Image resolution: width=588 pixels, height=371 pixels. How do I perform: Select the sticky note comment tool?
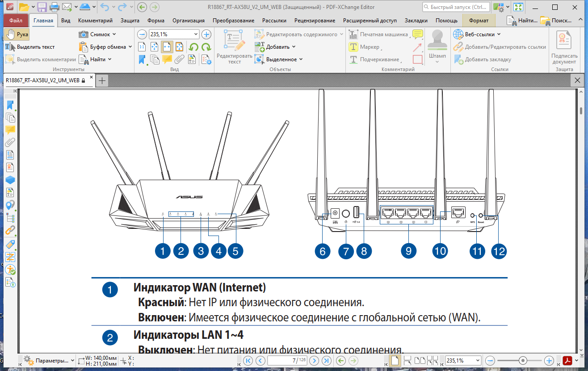tap(418, 34)
